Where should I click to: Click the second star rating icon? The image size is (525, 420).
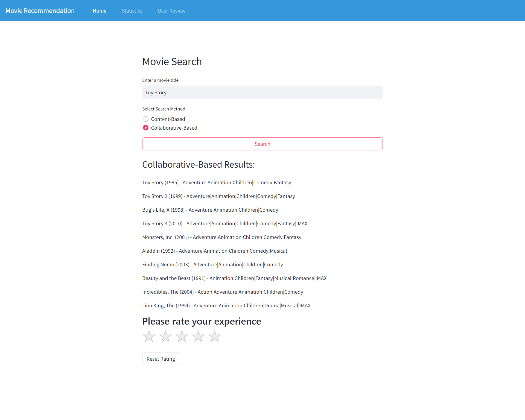(x=166, y=336)
